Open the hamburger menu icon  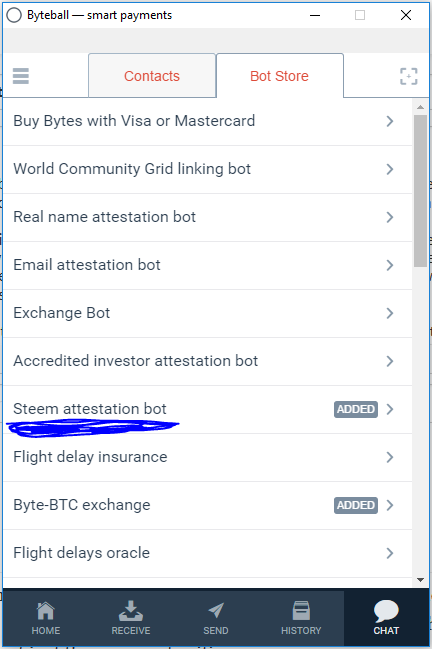pos(21,76)
